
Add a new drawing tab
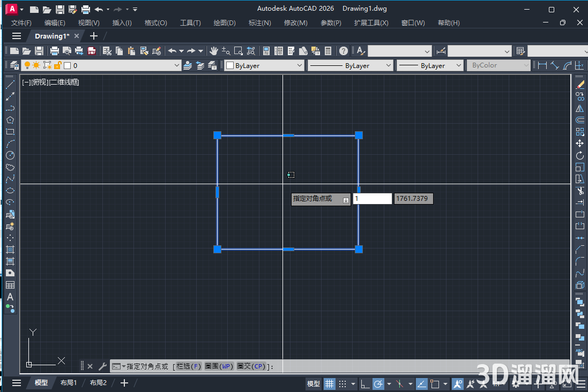click(x=94, y=36)
